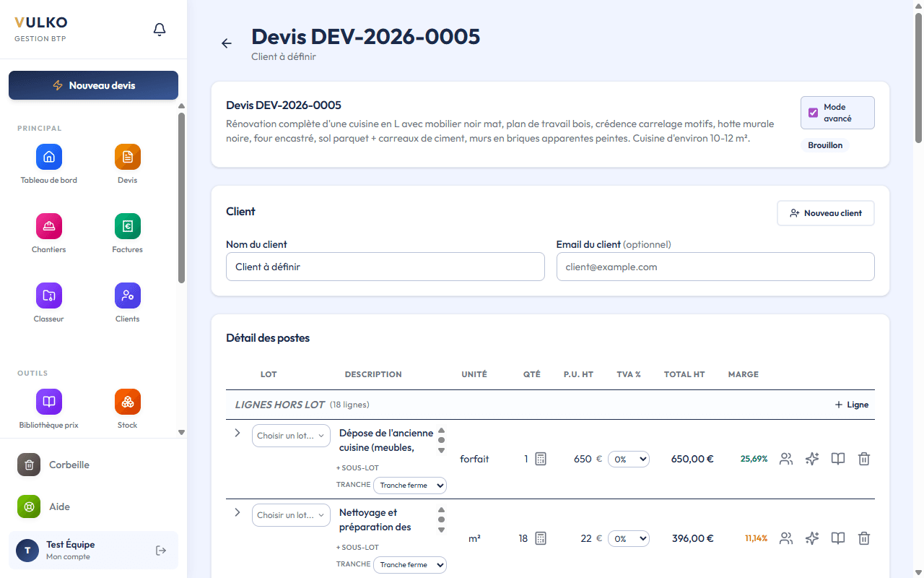The width and height of the screenshot is (924, 578).
Task: Add sous-lot to Dépose line
Action: point(357,468)
